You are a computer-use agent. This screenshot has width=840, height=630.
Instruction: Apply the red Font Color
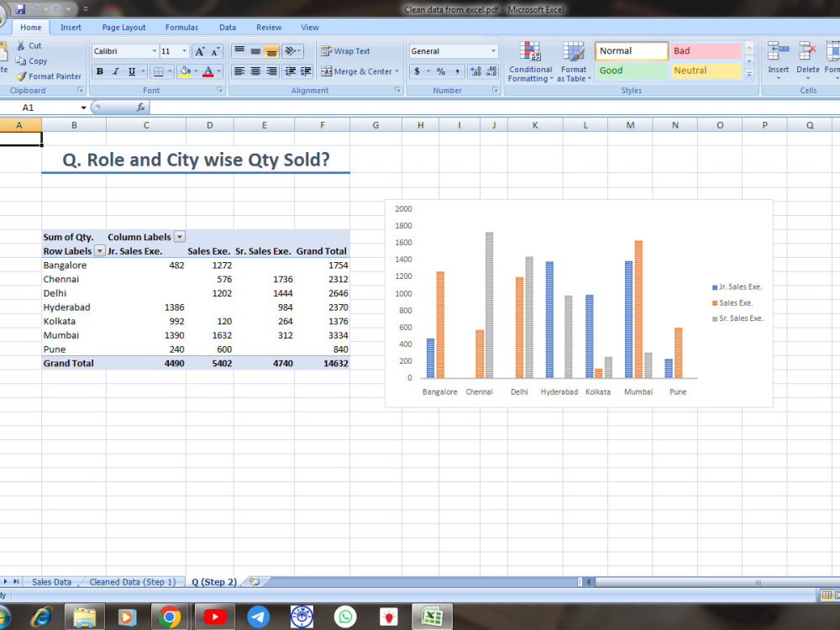208,71
